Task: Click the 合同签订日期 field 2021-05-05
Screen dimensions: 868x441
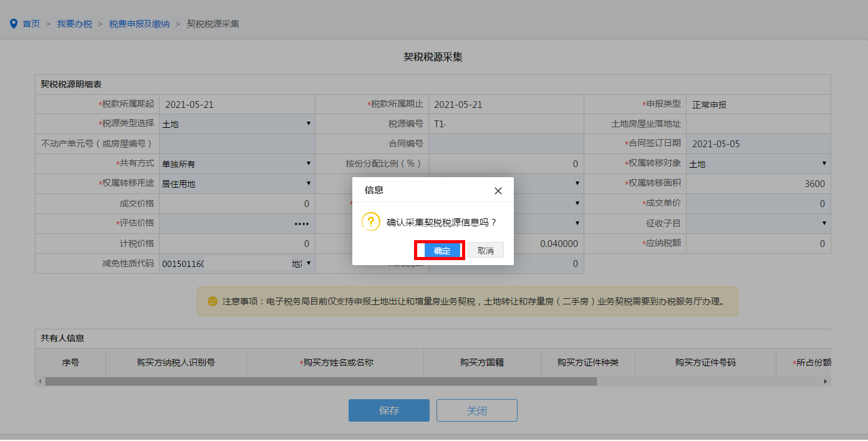Action: (x=758, y=143)
